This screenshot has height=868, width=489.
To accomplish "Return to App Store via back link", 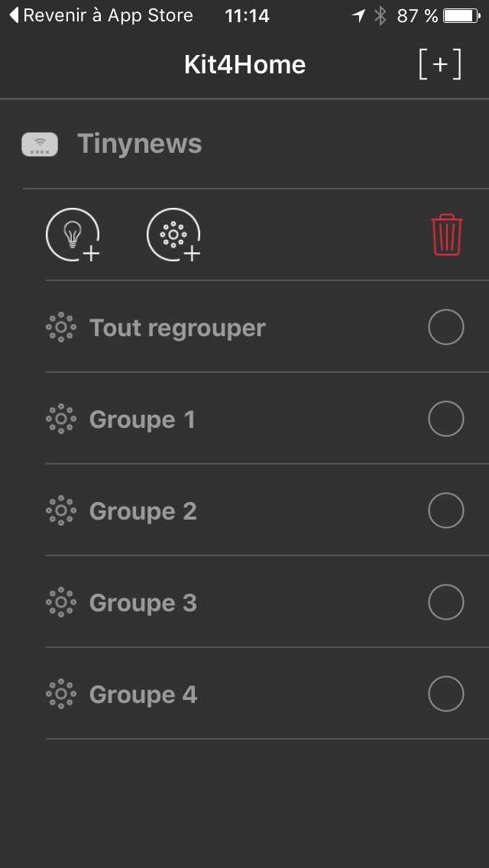I will tap(101, 15).
